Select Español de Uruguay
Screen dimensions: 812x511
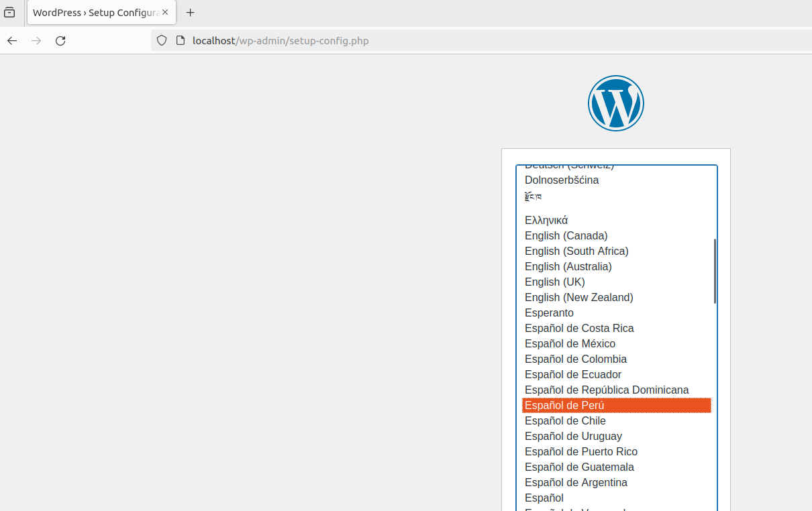616,436
